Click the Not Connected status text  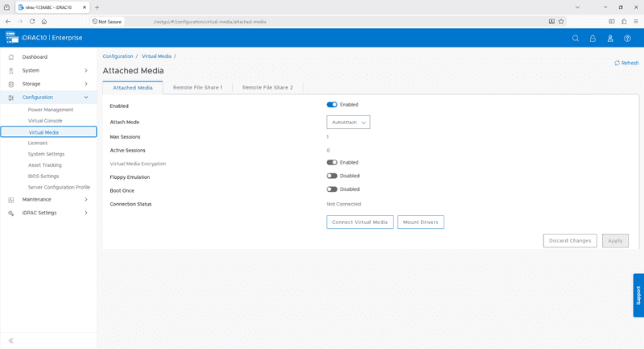(344, 204)
